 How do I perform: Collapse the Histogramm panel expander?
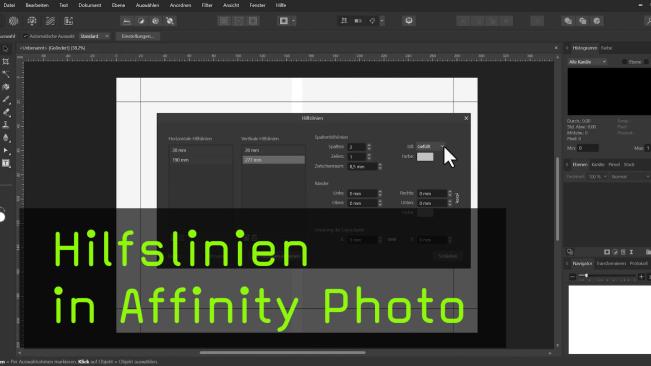567,48
